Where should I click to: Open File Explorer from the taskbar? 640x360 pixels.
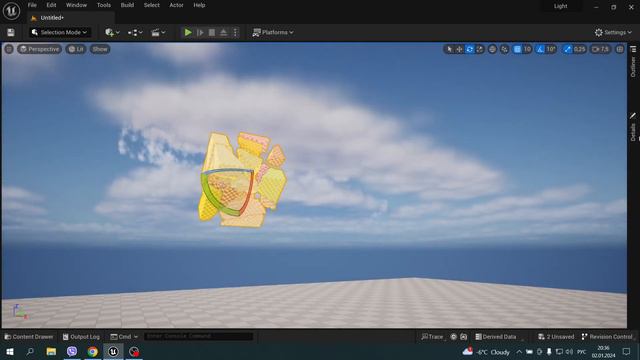pos(51,351)
